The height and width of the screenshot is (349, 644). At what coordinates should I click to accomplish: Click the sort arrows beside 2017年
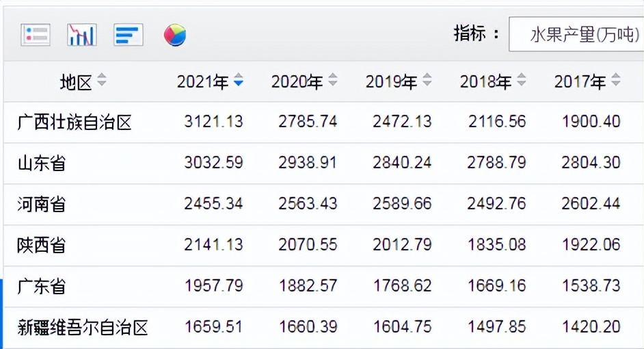(615, 81)
